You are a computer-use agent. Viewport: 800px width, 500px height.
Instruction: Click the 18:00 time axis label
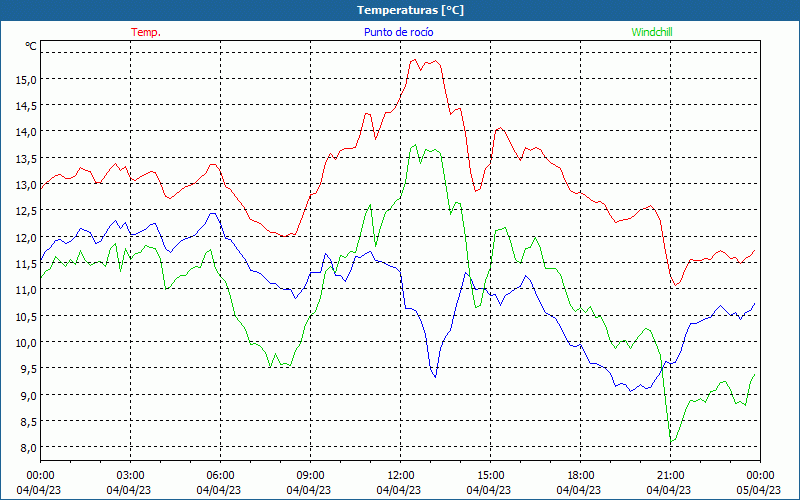click(x=581, y=476)
